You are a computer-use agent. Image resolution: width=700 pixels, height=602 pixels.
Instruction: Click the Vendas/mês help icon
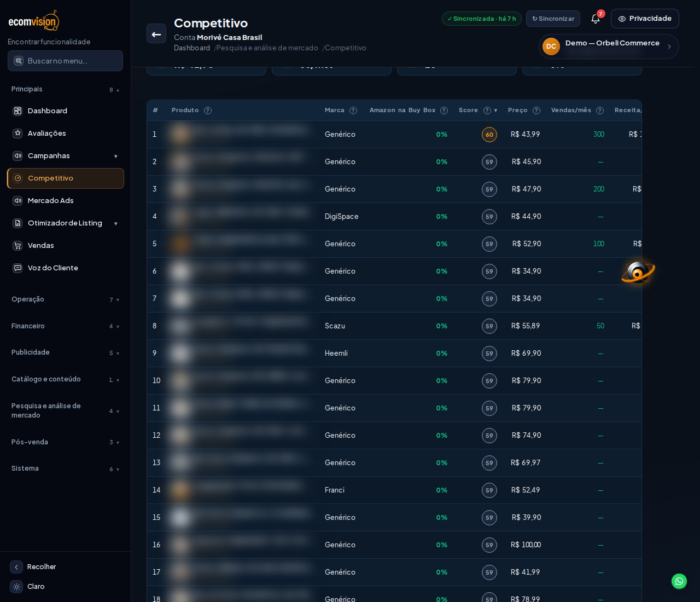coord(600,111)
